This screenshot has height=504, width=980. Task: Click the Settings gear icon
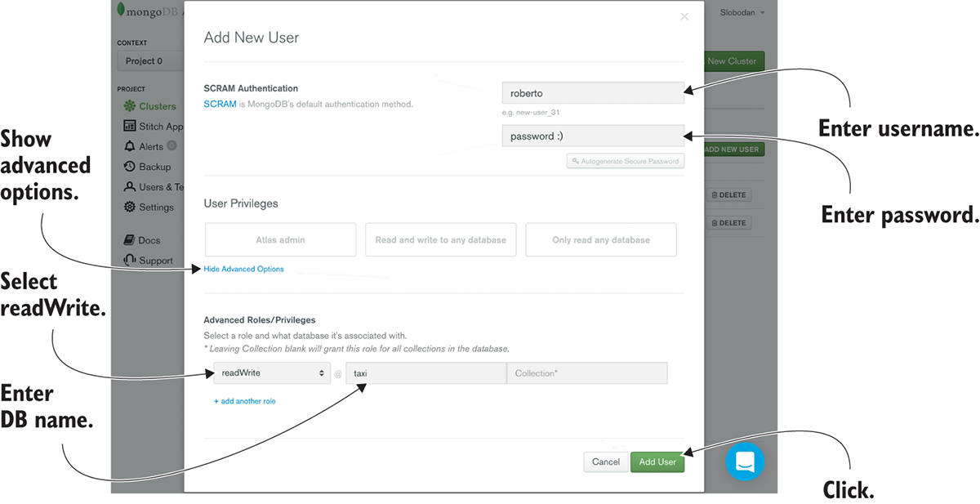pyautogui.click(x=129, y=207)
